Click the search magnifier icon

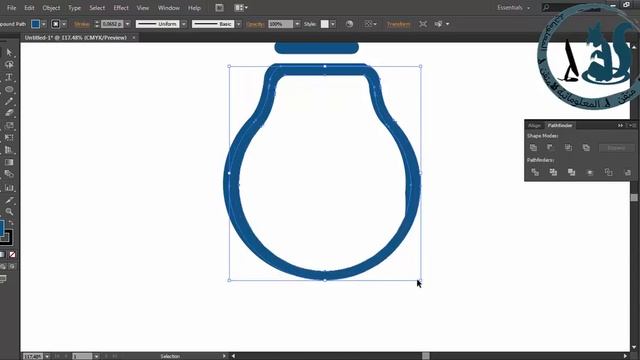pyautogui.click(x=546, y=7)
